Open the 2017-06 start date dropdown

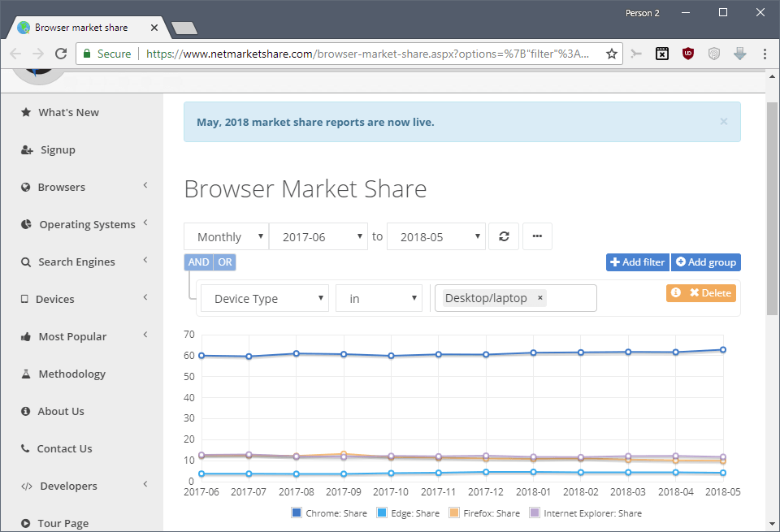click(318, 236)
